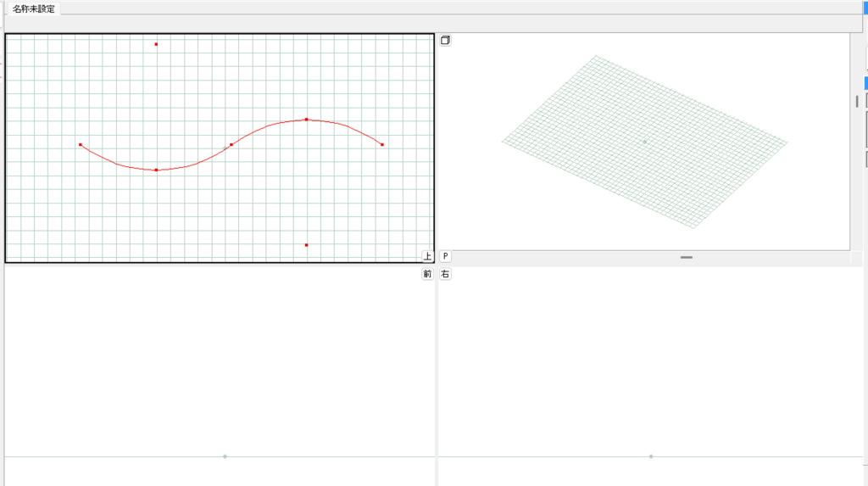
Task: Open the P perspective view selector
Action: [x=446, y=256]
